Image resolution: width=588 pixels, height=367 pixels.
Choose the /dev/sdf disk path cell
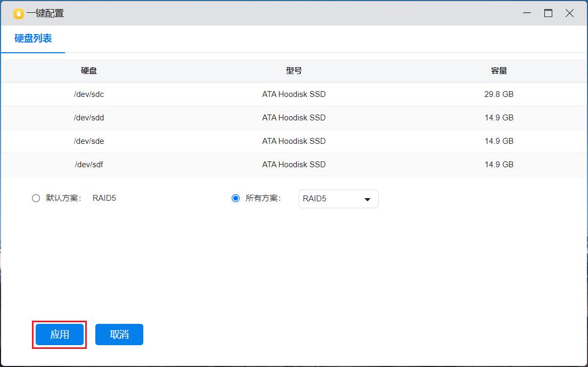click(89, 165)
